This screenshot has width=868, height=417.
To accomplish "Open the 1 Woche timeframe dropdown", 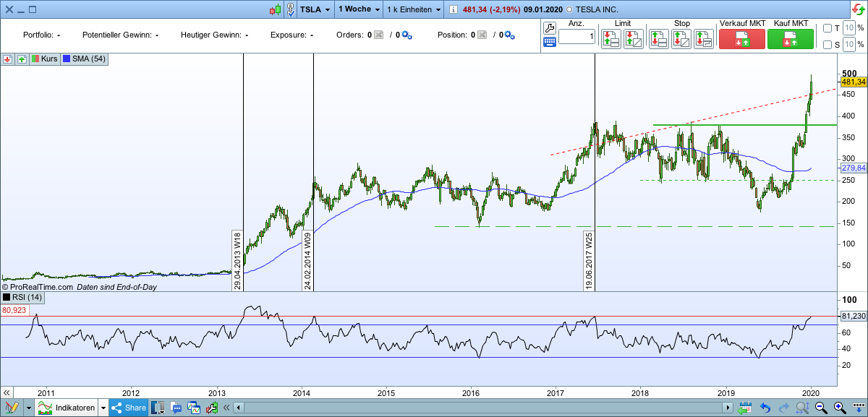I will point(357,9).
